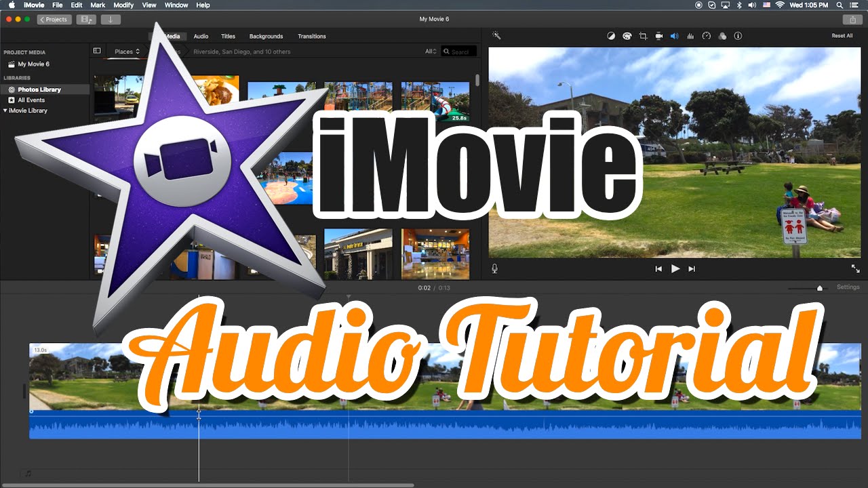
Task: Collapse the iMovie Library tree
Action: click(x=5, y=110)
